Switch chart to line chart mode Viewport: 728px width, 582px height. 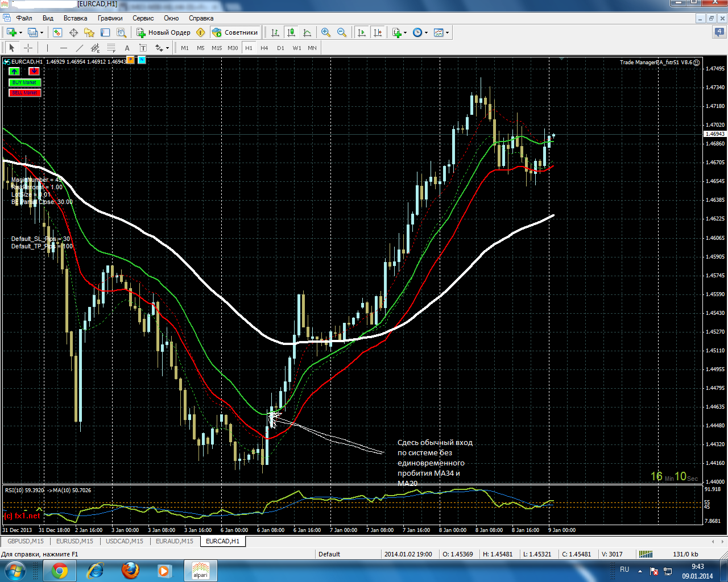307,32
